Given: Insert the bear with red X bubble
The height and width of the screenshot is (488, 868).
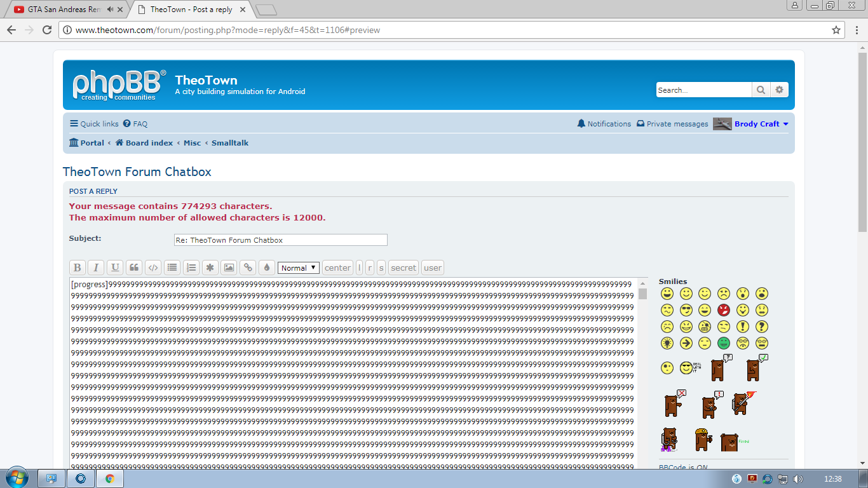Looking at the screenshot, I should pyautogui.click(x=674, y=403).
